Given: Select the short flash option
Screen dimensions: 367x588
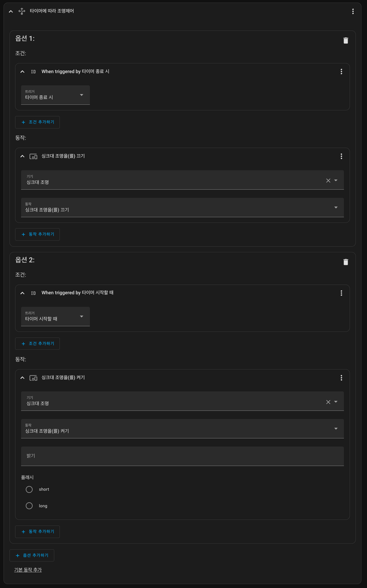Looking at the screenshot, I should pyautogui.click(x=29, y=489).
